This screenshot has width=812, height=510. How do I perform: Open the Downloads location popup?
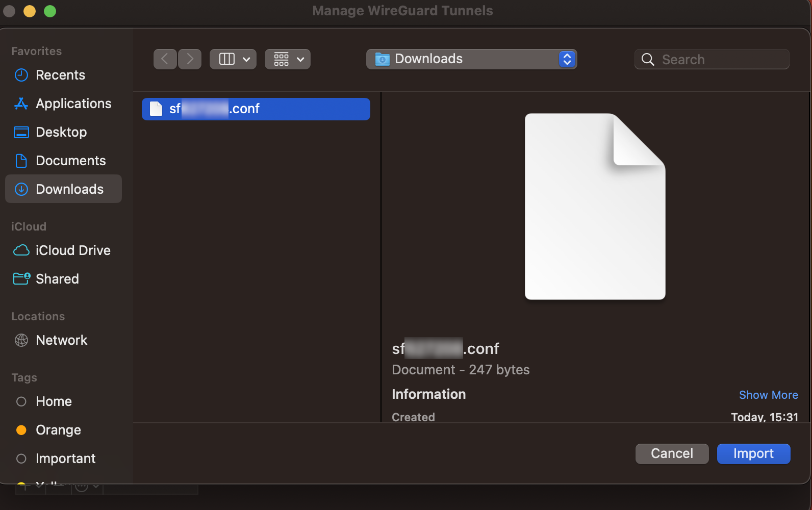pyautogui.click(x=471, y=59)
